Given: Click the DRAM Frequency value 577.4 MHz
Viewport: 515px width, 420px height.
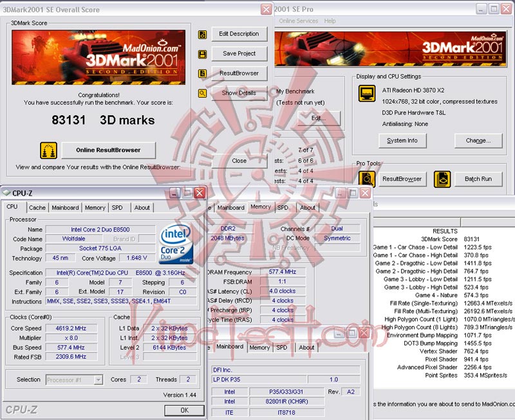Looking at the screenshot, I should (283, 271).
